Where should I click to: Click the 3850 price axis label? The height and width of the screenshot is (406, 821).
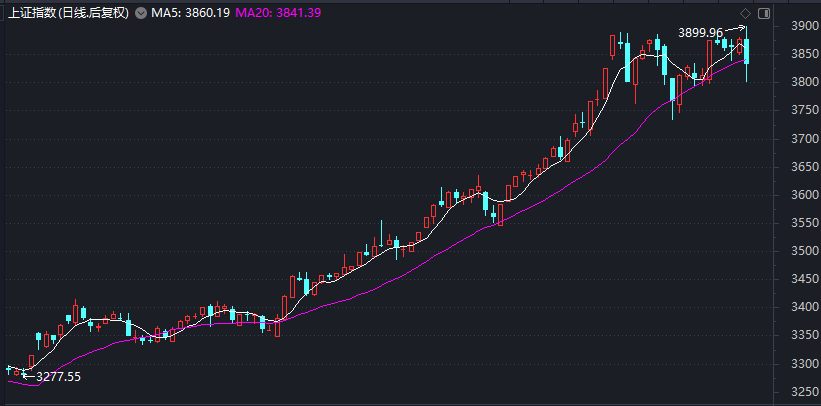click(x=805, y=54)
